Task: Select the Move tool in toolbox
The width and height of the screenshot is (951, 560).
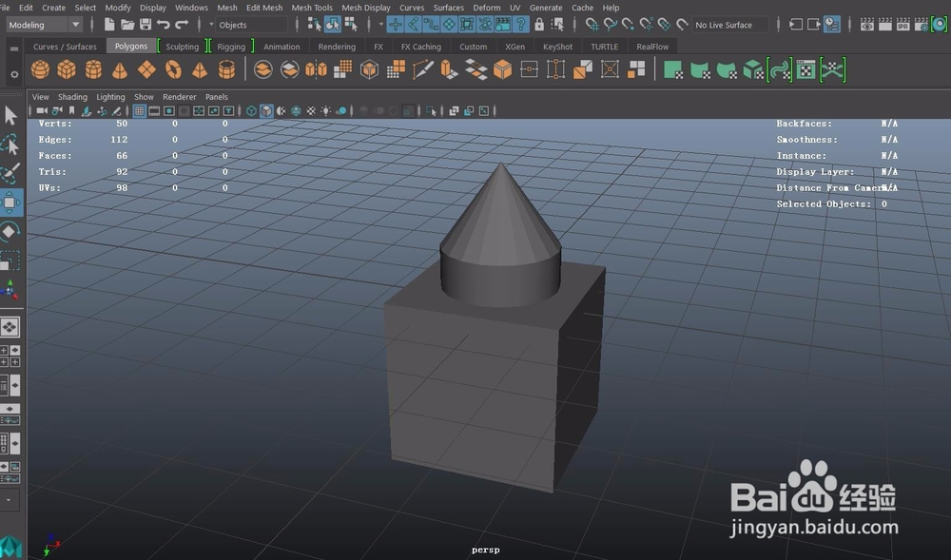Action: (10, 203)
